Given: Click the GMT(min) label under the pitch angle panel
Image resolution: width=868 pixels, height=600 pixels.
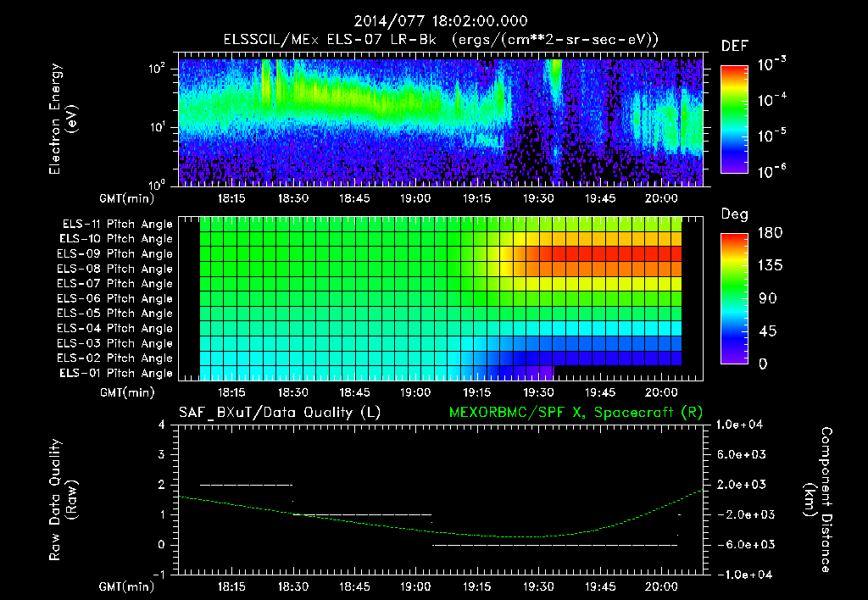Looking at the screenshot, I should [127, 393].
